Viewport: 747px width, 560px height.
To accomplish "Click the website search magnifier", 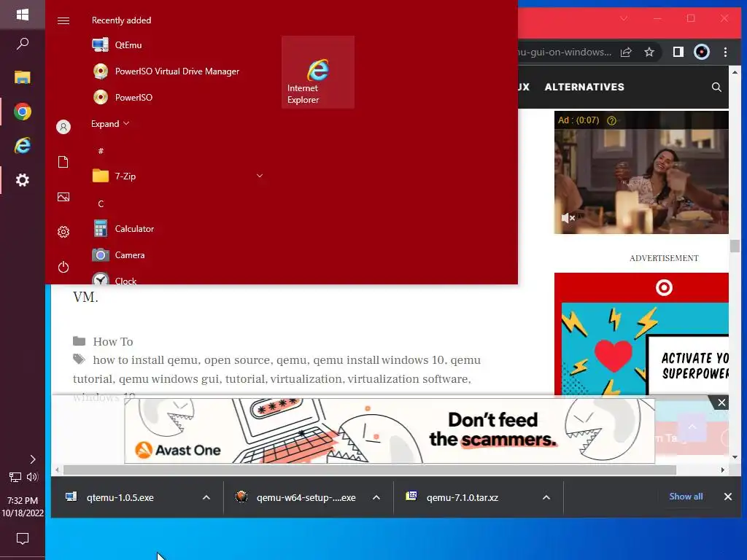I will (716, 87).
